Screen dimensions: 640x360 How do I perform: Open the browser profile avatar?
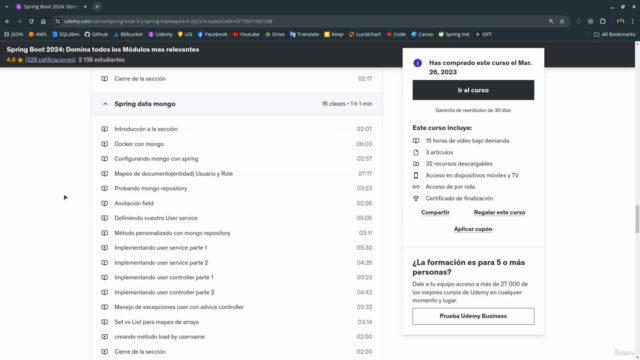pyautogui.click(x=620, y=21)
